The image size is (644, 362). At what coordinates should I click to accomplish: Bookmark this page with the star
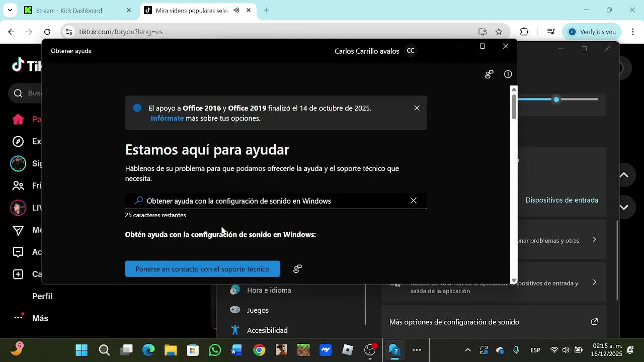pos(499,32)
